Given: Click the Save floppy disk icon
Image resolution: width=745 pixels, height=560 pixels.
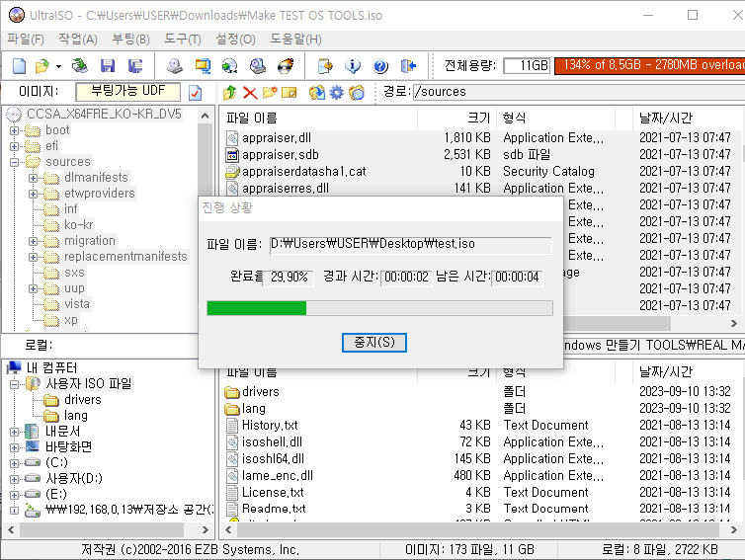Looking at the screenshot, I should 108,65.
